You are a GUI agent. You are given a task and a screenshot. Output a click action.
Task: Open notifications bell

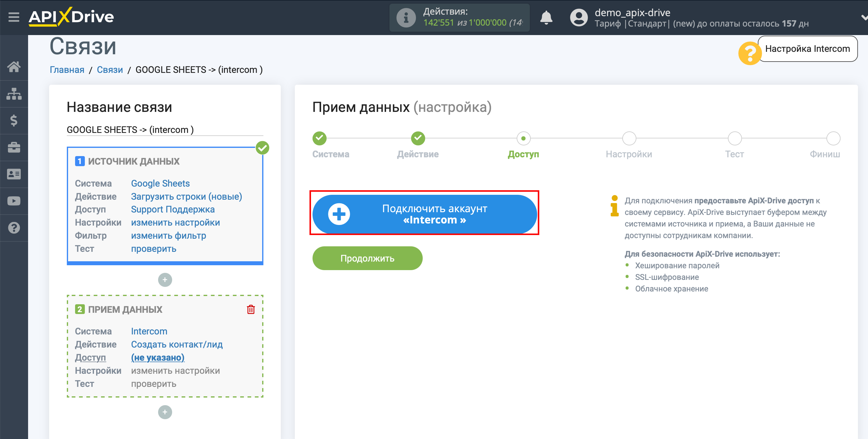[546, 17]
